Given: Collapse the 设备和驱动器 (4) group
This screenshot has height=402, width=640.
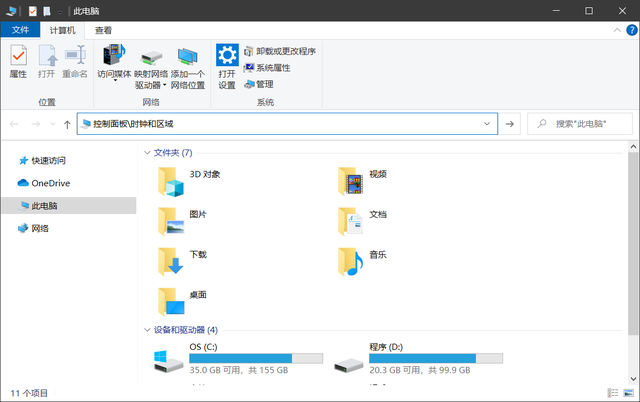Looking at the screenshot, I should point(147,330).
